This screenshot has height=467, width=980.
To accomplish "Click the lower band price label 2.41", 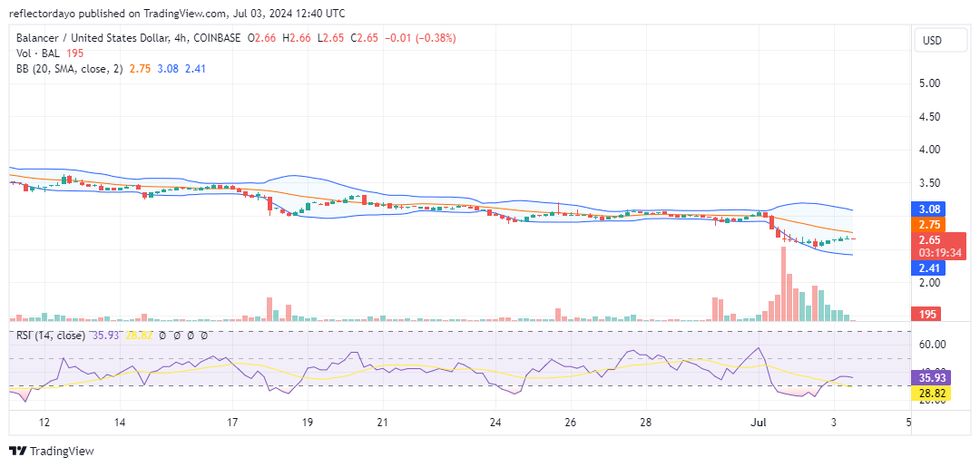I will click(928, 268).
